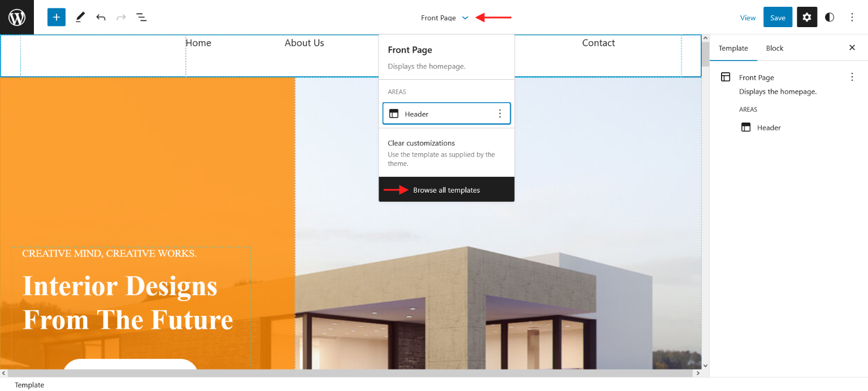
Task: Open the top bar Options menu
Action: pyautogui.click(x=852, y=18)
